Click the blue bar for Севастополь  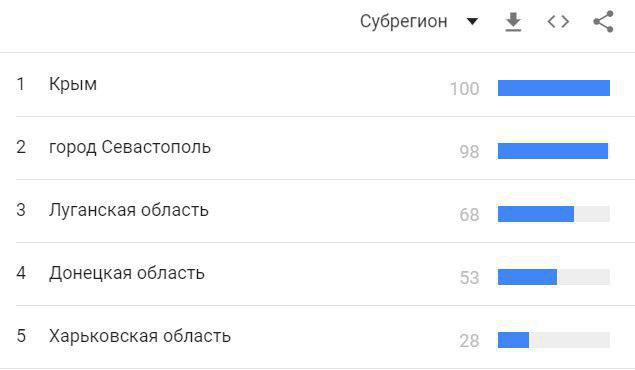click(x=553, y=151)
